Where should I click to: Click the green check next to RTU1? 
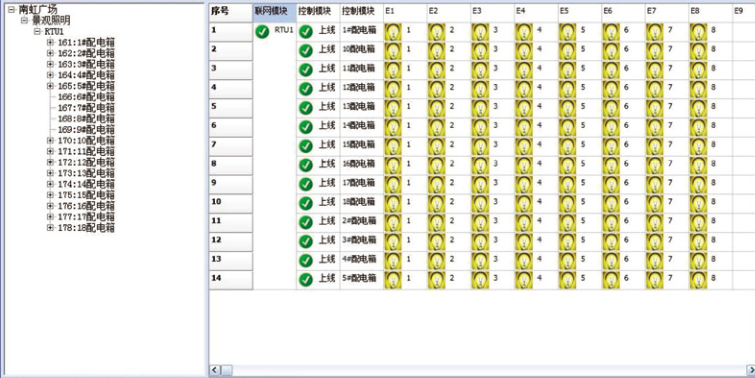(262, 32)
